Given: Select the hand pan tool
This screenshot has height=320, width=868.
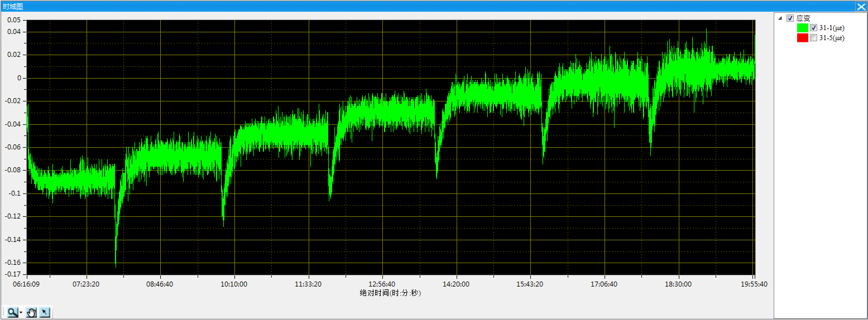Looking at the screenshot, I should coord(31,312).
